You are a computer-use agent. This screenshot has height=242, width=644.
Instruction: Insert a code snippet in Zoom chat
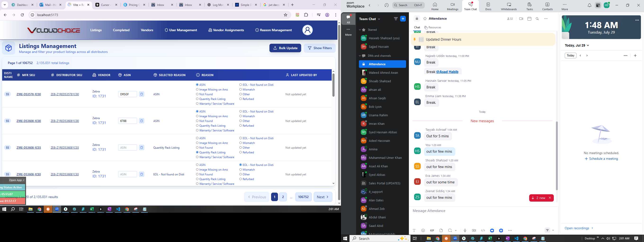483,230
